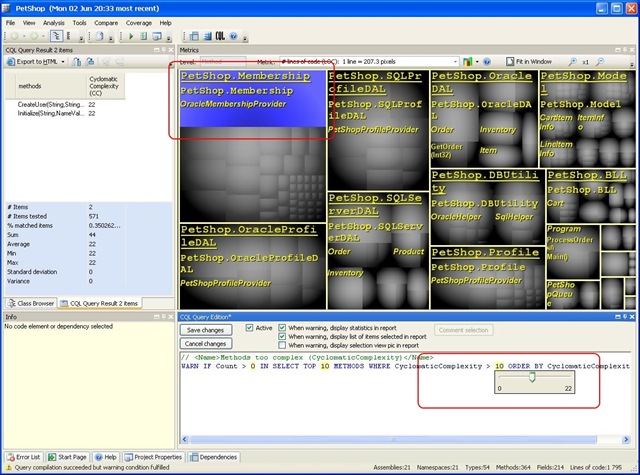The image size is (640, 475).
Task: Close the CQL Query Result panel
Action: point(170,50)
